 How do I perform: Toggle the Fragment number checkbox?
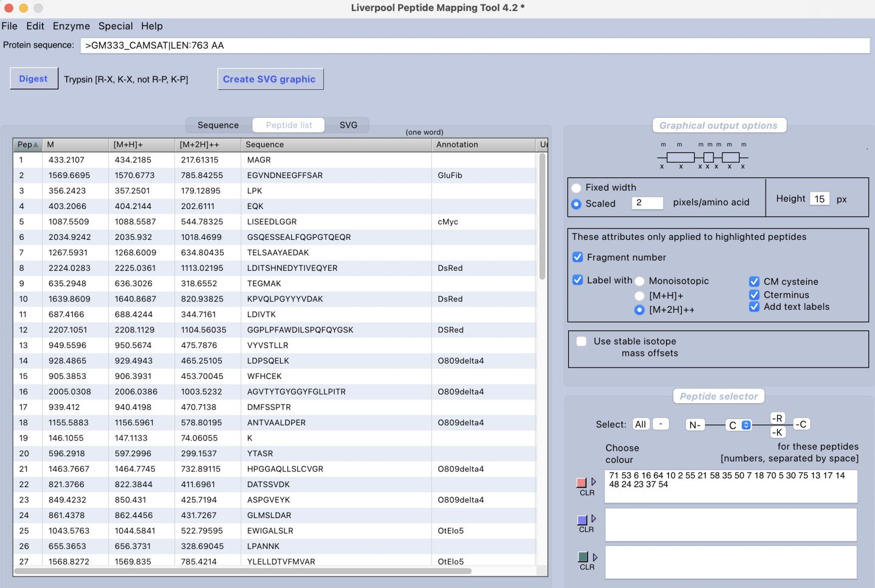(578, 258)
